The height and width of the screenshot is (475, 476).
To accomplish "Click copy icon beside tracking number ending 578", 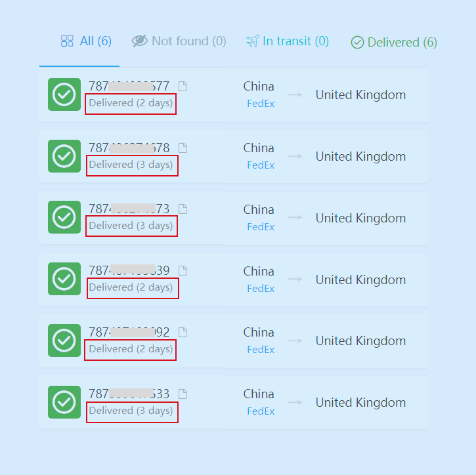I will 183,148.
